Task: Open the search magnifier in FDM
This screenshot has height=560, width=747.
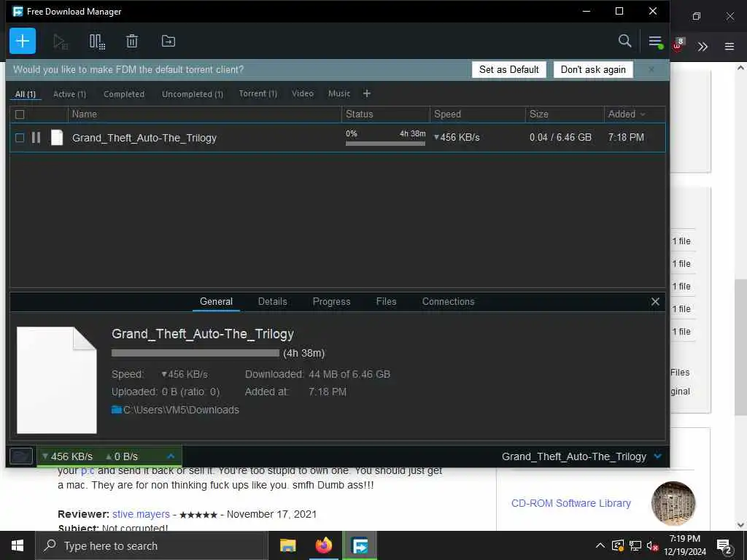Action: (x=624, y=41)
